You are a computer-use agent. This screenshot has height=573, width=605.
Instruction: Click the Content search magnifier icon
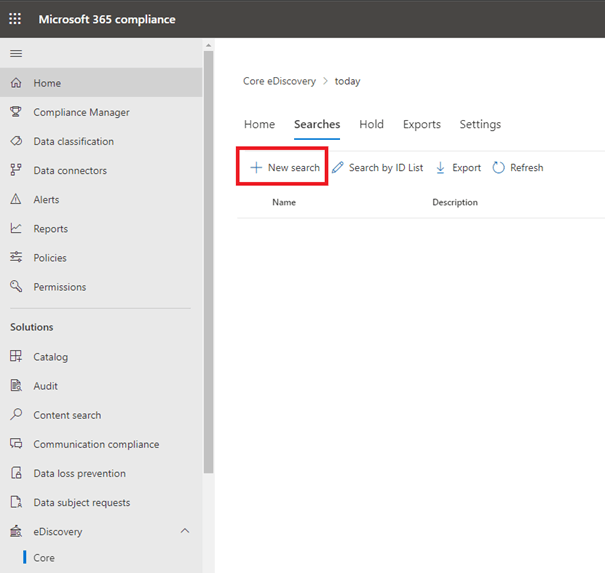16,414
